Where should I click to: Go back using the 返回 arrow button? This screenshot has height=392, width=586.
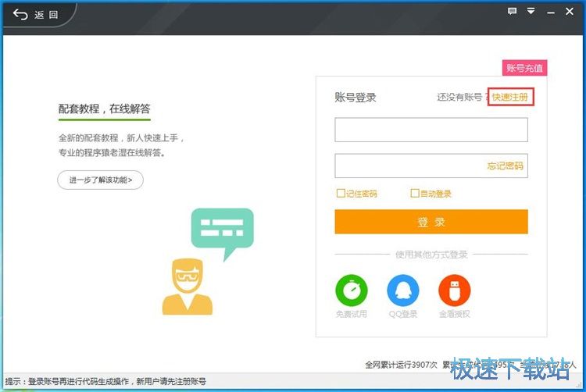point(35,15)
